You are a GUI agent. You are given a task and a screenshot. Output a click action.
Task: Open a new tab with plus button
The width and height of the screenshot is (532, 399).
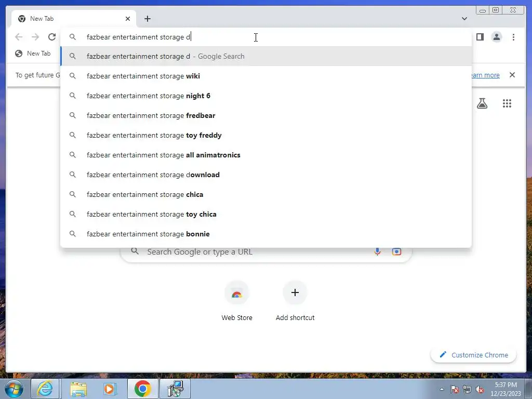tap(147, 19)
